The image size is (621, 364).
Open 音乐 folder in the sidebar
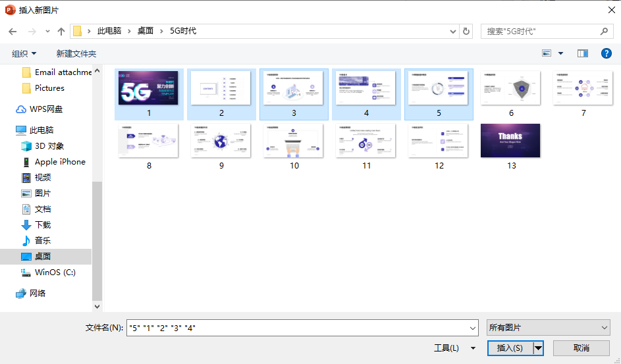36,240
